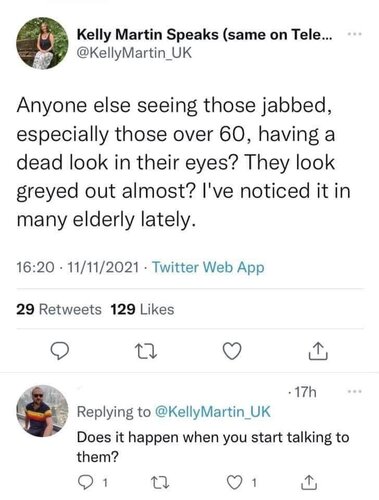Share the main tweet using the share icon
Image resolution: width=379 pixels, height=500 pixels.
(318, 351)
